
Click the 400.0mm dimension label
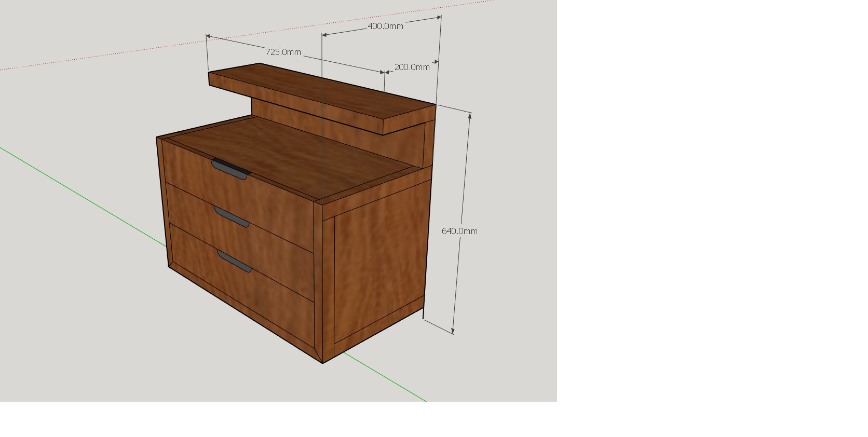point(385,26)
